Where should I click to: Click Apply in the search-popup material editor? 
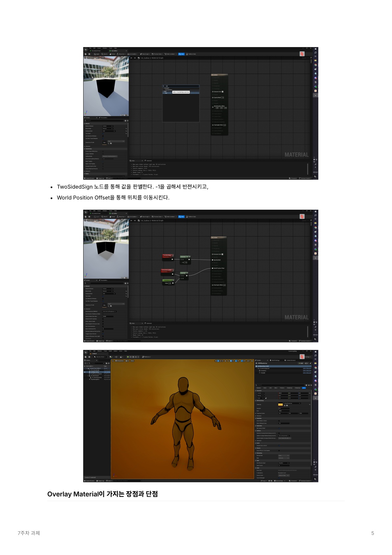click(97, 54)
